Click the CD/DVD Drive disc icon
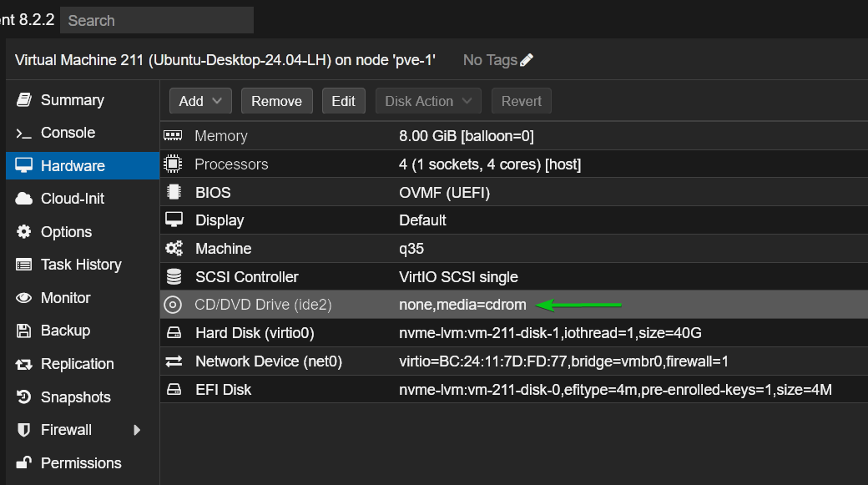The image size is (868, 485). pyautogui.click(x=173, y=305)
